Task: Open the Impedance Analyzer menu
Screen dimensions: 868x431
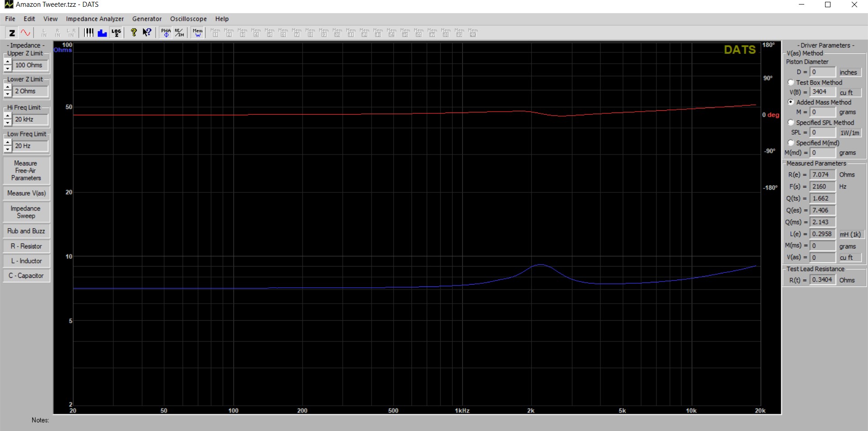Action: click(94, 19)
